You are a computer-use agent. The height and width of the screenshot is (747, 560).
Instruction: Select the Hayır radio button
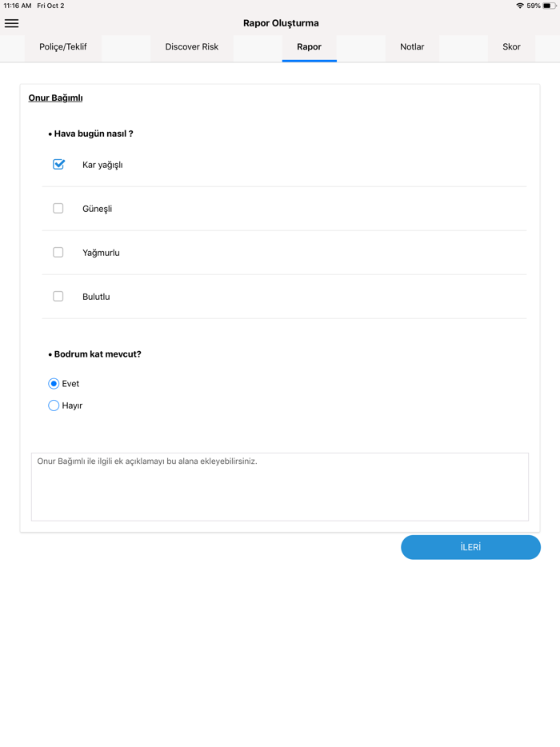point(54,405)
